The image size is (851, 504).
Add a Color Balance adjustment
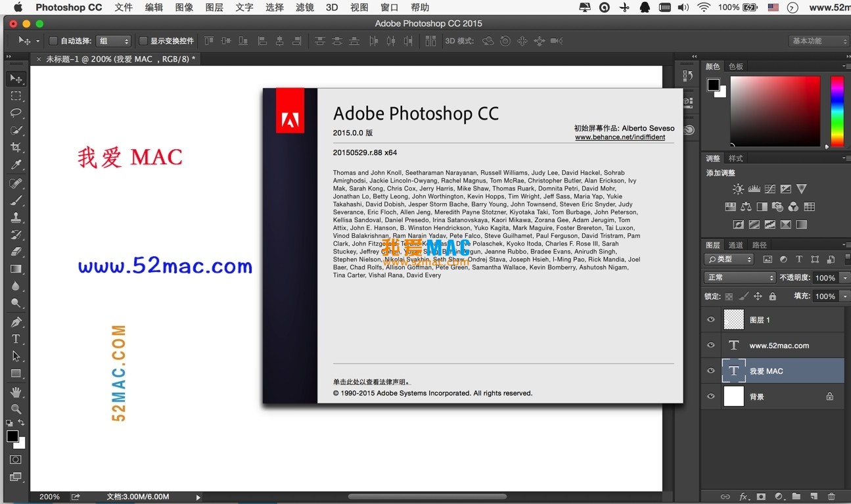pyautogui.click(x=746, y=207)
